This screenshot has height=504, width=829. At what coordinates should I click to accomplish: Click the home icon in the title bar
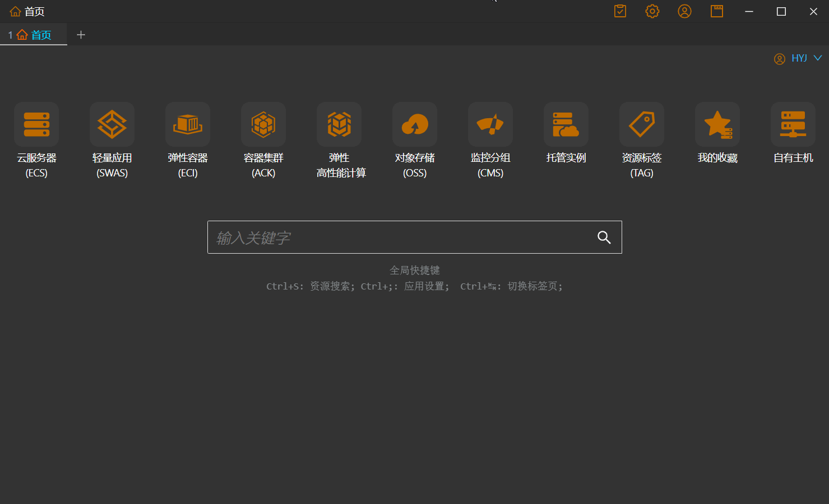(15, 11)
